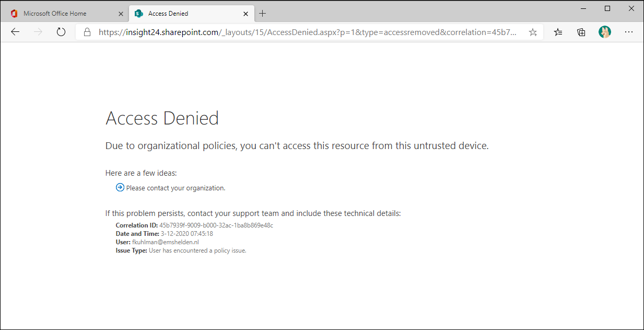Open a new browser tab
644x330 pixels.
[263, 14]
